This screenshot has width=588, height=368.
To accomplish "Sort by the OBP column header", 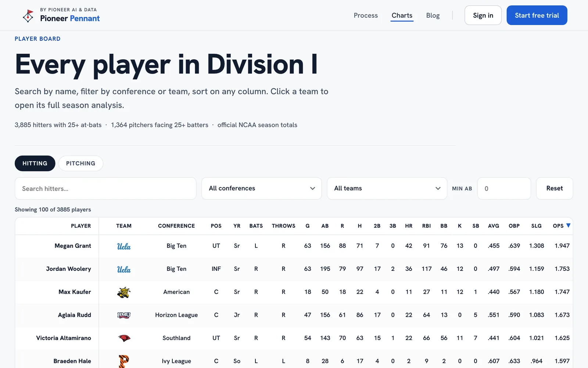I will (x=514, y=226).
